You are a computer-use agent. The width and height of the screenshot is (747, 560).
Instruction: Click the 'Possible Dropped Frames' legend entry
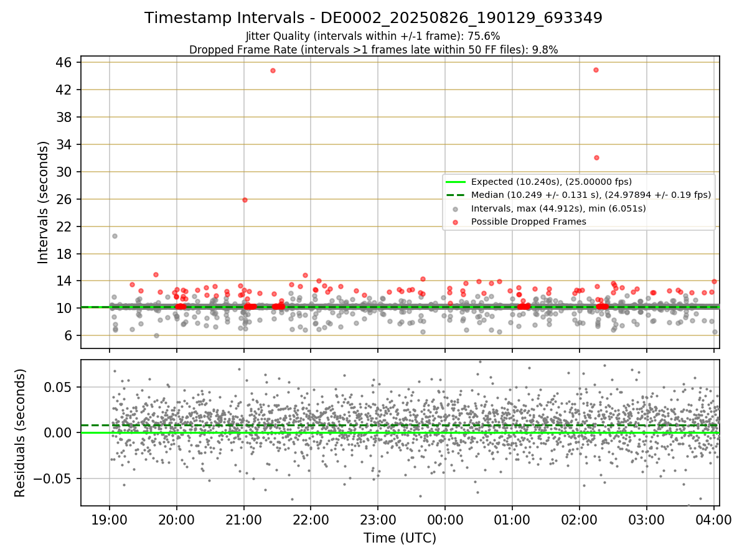coord(529,222)
